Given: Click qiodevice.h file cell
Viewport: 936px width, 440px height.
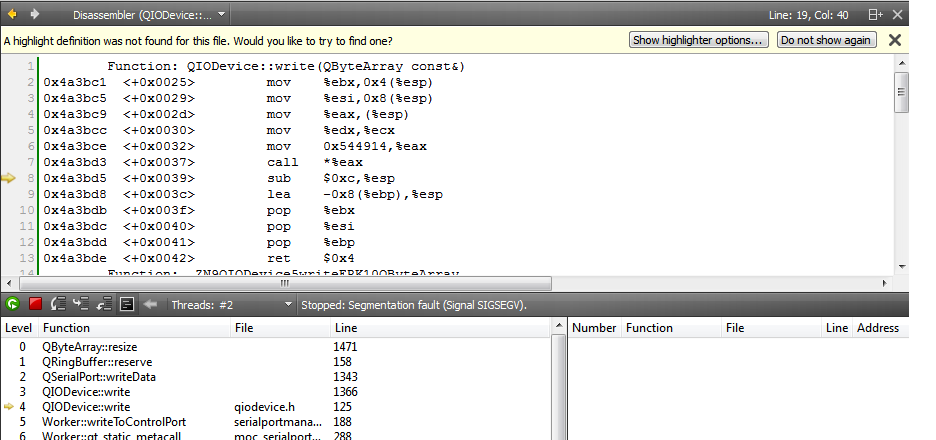Looking at the screenshot, I should 265,407.
